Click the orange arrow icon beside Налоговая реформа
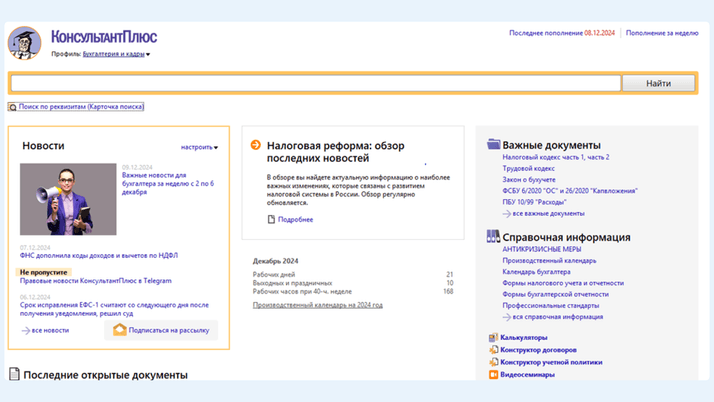714x402 pixels. click(x=256, y=146)
